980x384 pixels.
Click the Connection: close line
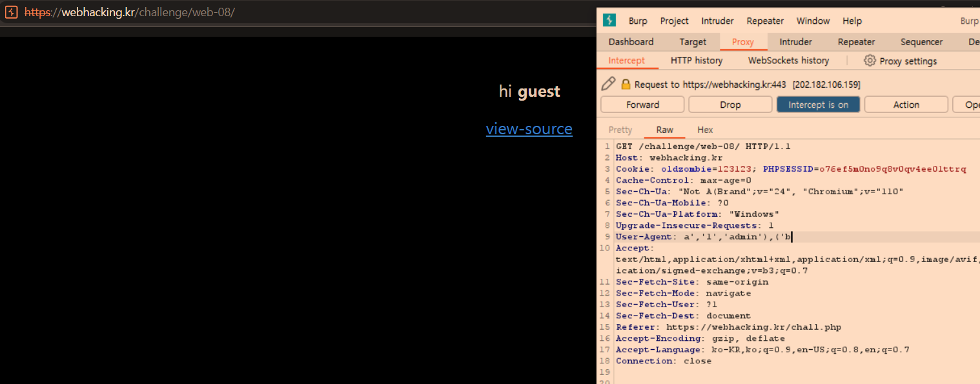[x=664, y=361]
